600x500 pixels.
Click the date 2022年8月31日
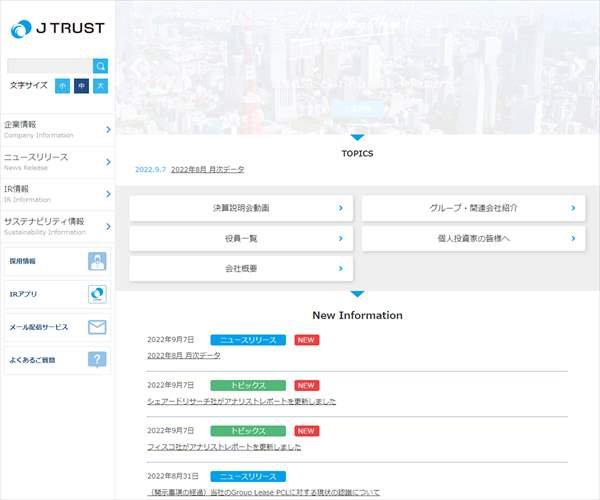click(x=173, y=476)
